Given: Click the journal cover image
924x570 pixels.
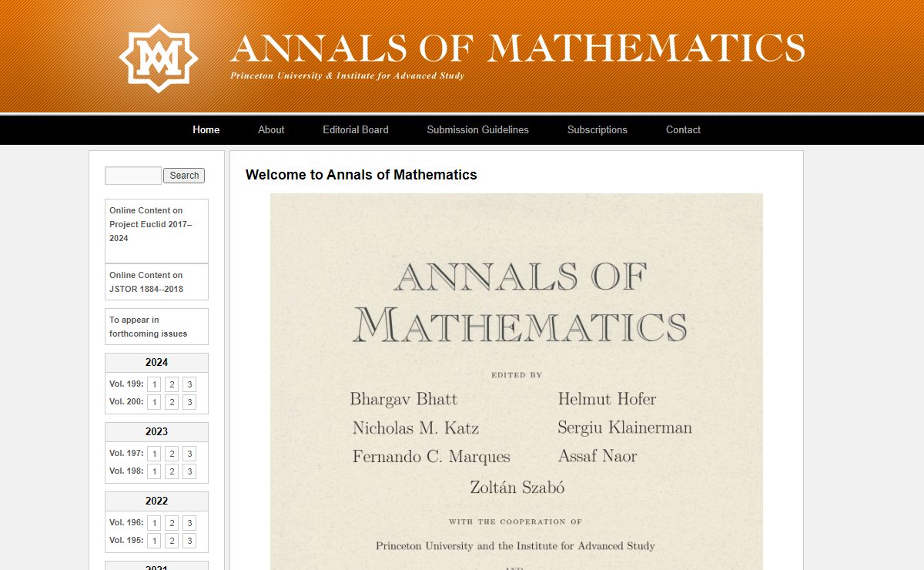Looking at the screenshot, I should pos(517,381).
